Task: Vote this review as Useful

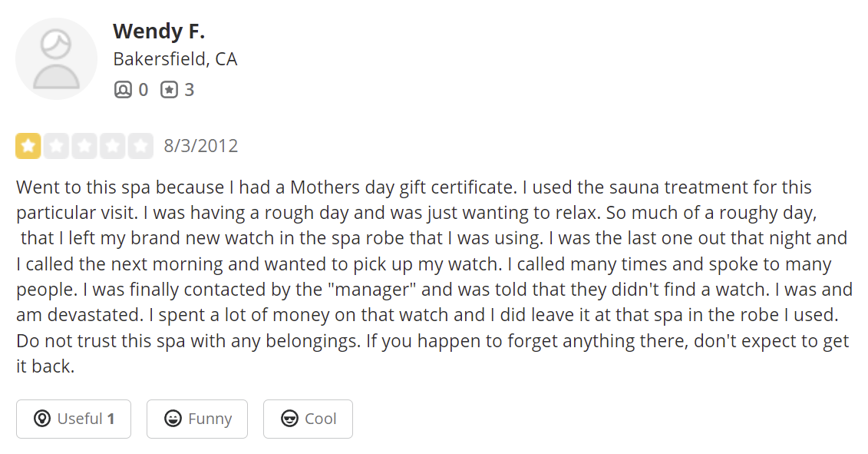Action: tap(74, 419)
